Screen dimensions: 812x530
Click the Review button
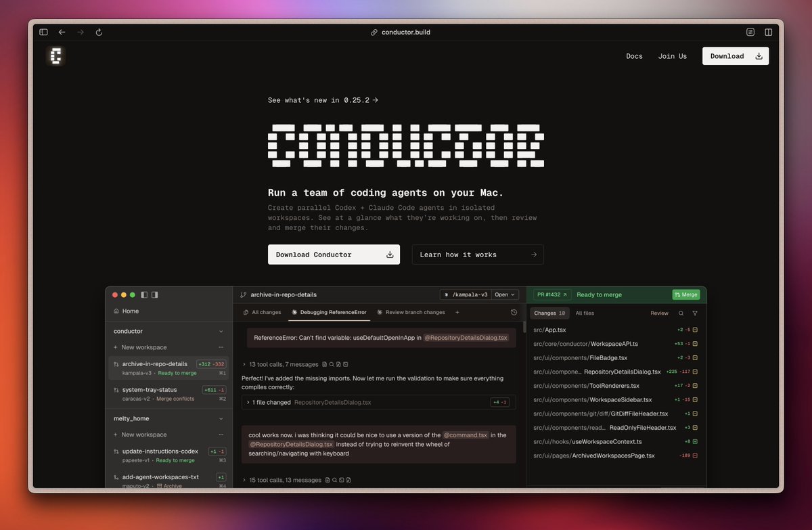point(659,313)
